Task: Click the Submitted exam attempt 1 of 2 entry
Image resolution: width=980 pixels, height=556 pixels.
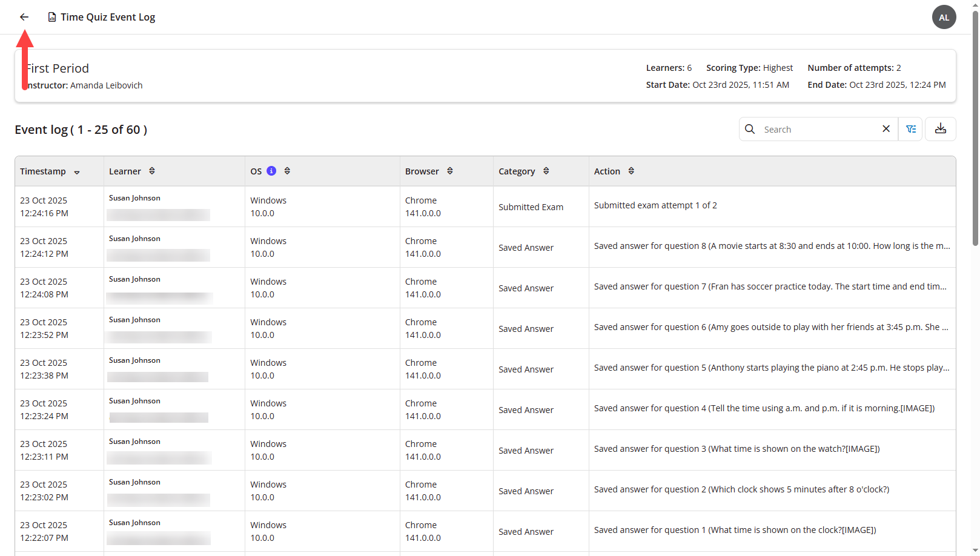Action: pyautogui.click(x=655, y=205)
